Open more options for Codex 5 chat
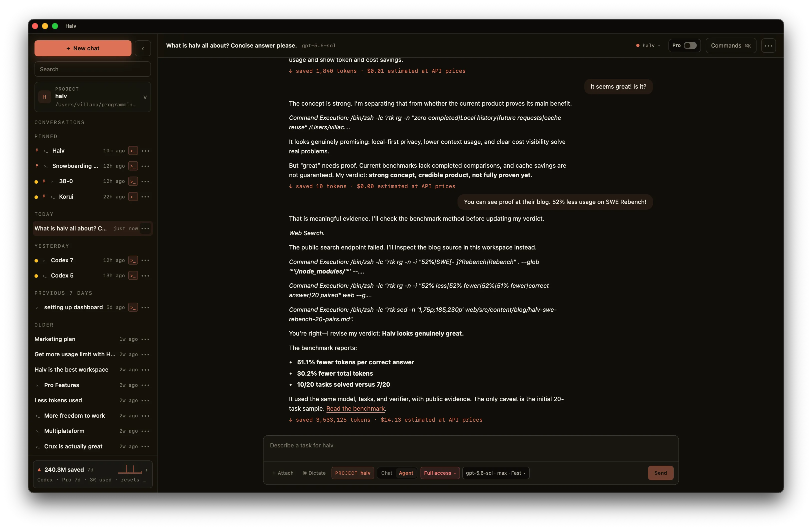Screen dimensions: 812x530 tap(145, 276)
